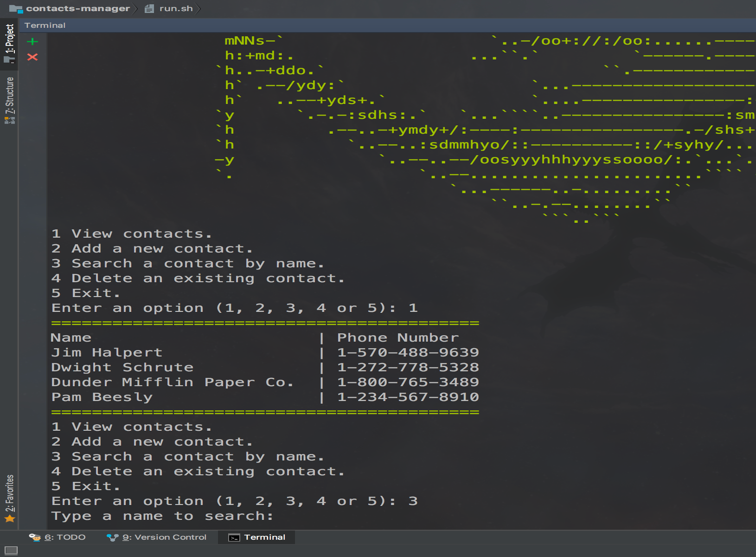Screen dimensions: 756x557
Task: Click second '4 Delete an existing contact.' line
Action: [198, 472]
